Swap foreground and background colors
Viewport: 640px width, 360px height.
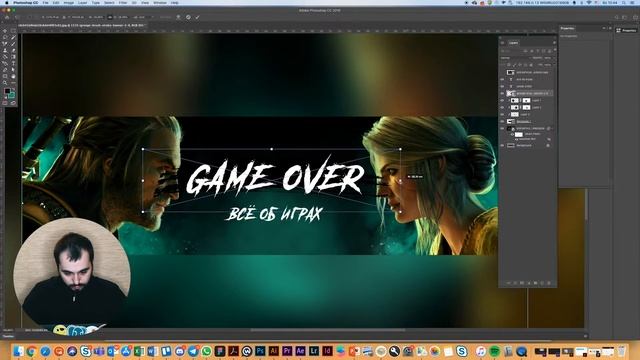pyautogui.click(x=13, y=89)
